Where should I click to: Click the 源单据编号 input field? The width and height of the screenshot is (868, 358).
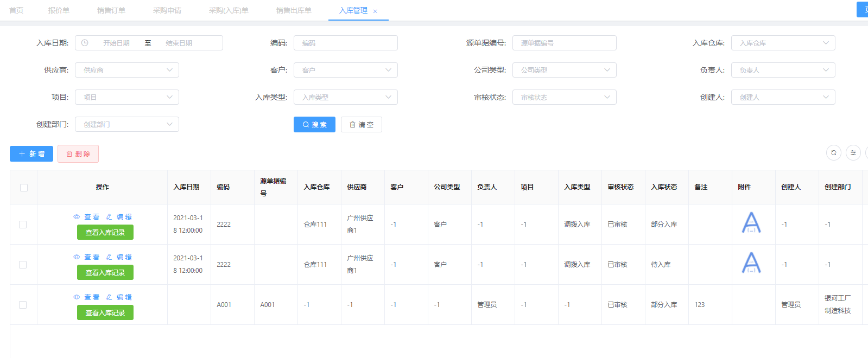(x=565, y=43)
